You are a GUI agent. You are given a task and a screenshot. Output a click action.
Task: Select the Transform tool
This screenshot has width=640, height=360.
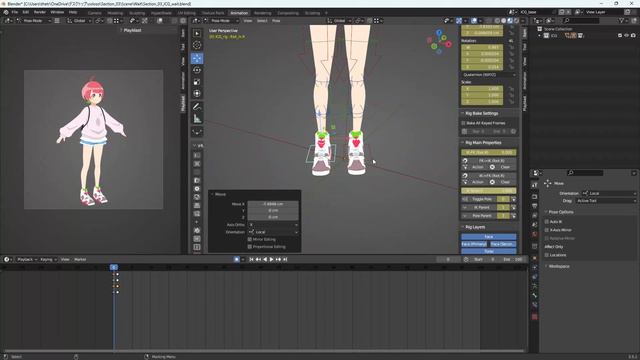pos(197,94)
